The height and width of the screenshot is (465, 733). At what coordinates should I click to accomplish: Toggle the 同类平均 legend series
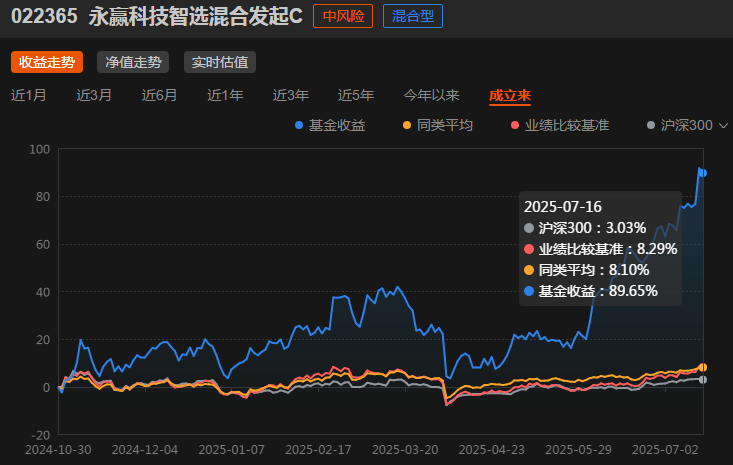pos(438,125)
